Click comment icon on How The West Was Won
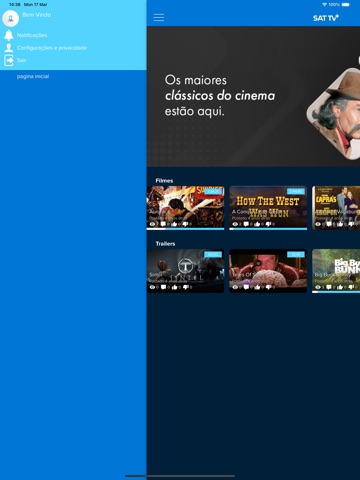This screenshot has width=360, height=480. (x=246, y=224)
